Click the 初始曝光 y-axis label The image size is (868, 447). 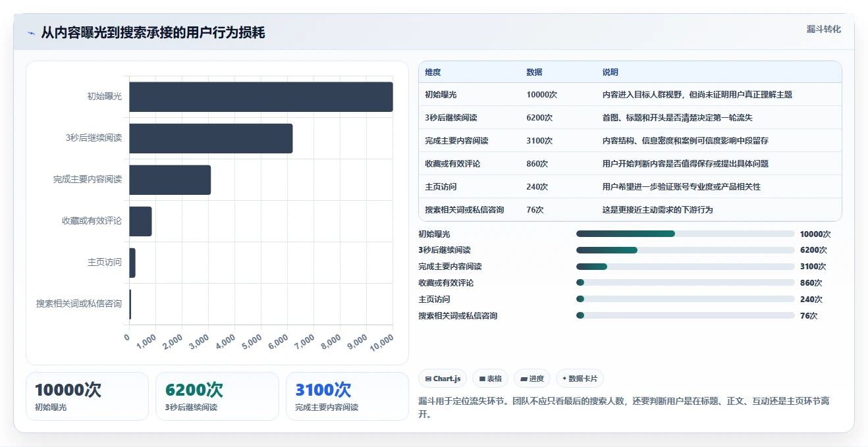105,97
